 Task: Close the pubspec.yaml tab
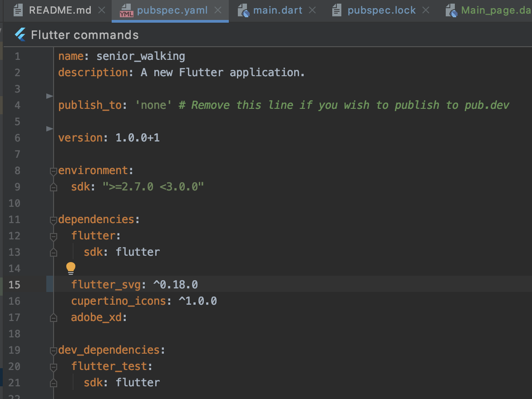pyautogui.click(x=218, y=10)
